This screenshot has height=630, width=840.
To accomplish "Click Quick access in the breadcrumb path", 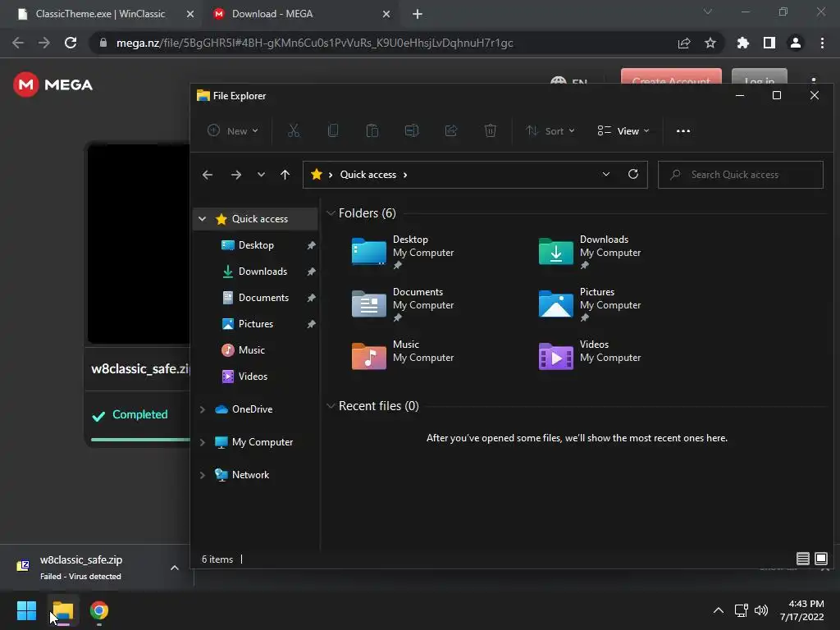I will click(368, 175).
